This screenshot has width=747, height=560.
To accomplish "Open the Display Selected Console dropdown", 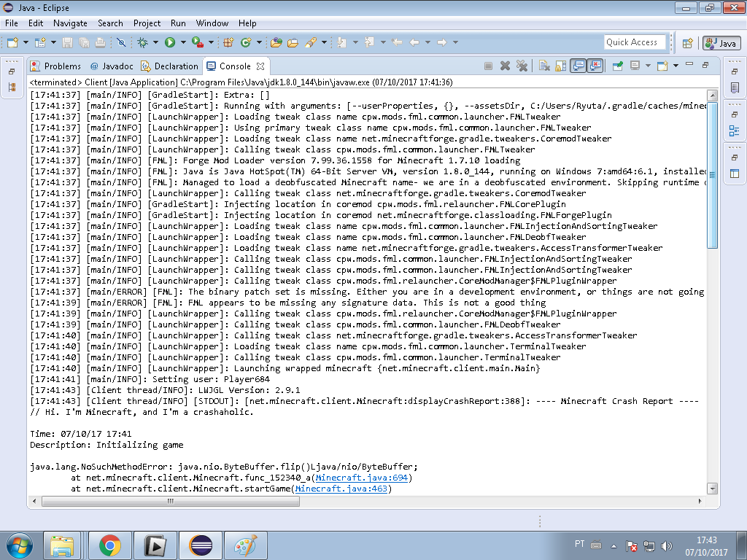I will tap(648, 66).
